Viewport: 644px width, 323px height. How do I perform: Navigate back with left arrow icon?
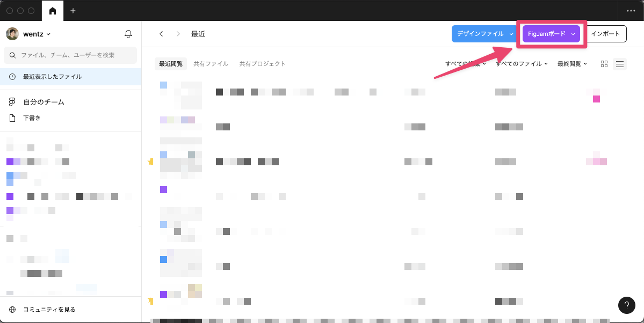tap(161, 34)
